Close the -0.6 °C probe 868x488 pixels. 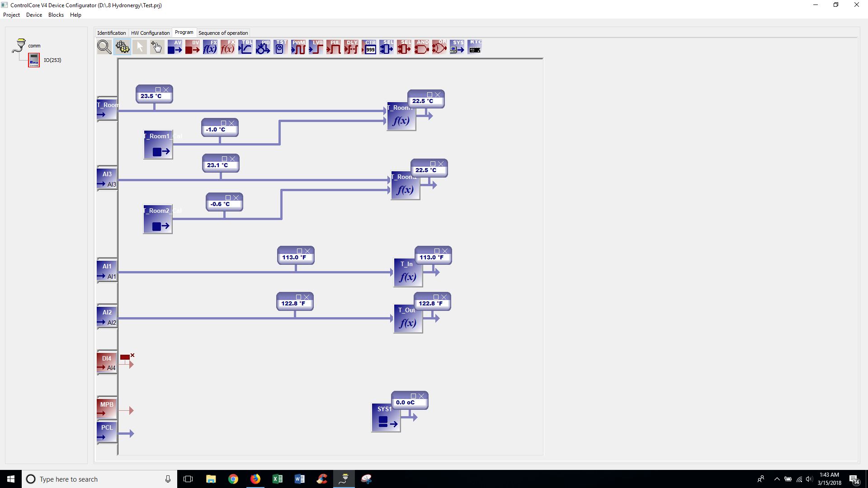tap(236, 198)
